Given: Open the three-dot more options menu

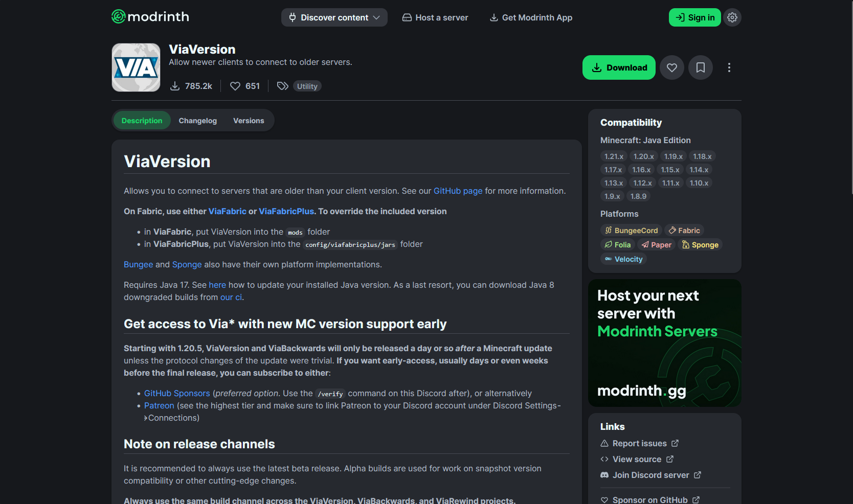Looking at the screenshot, I should (729, 67).
